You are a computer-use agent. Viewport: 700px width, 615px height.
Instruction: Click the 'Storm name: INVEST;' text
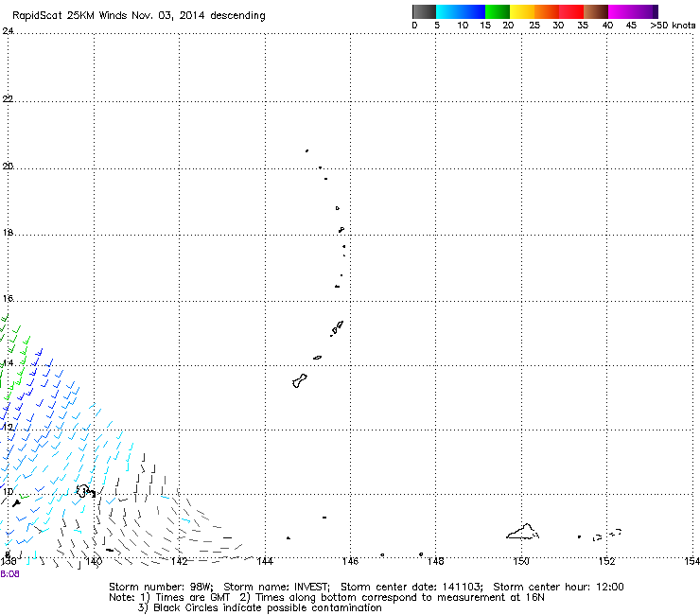pos(276,587)
